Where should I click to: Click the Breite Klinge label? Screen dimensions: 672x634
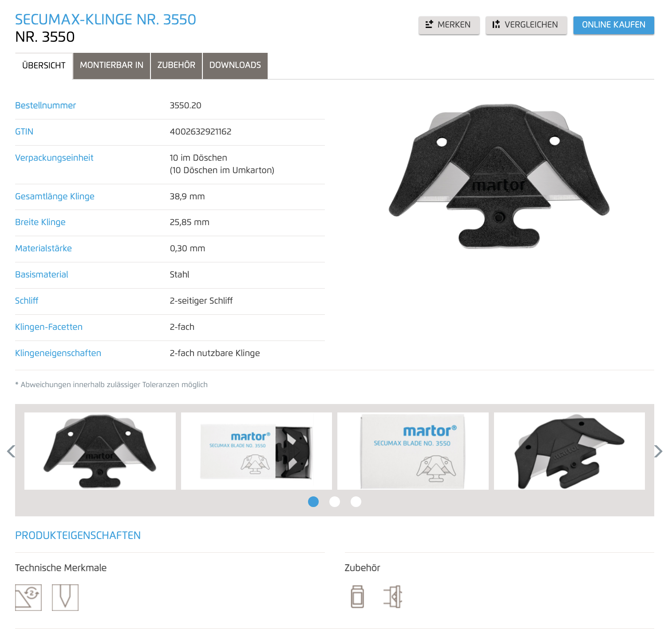[40, 222]
